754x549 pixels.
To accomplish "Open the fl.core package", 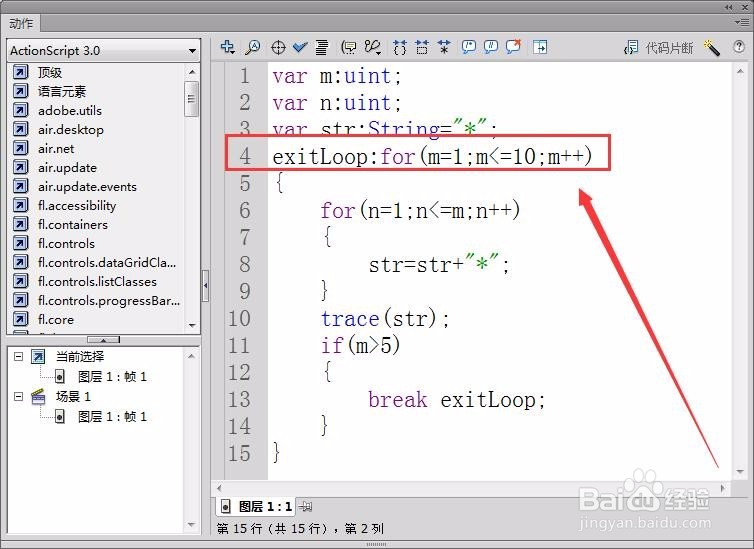I will tap(56, 320).
